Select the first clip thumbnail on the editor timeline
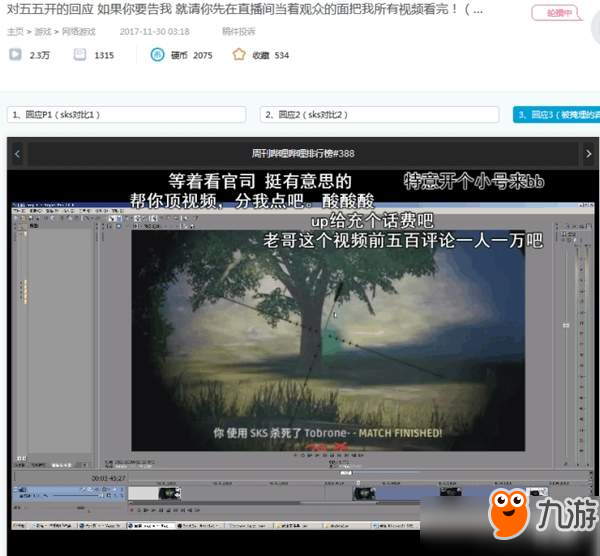This screenshot has height=556, width=600. click(x=170, y=494)
